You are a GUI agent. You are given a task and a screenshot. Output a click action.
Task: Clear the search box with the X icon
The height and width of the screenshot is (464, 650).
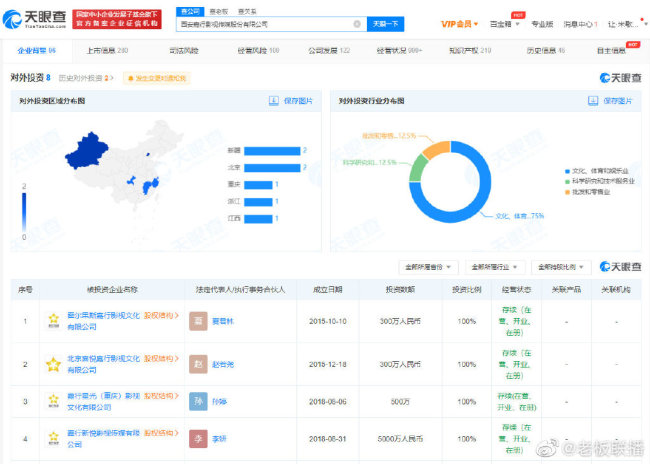point(357,24)
